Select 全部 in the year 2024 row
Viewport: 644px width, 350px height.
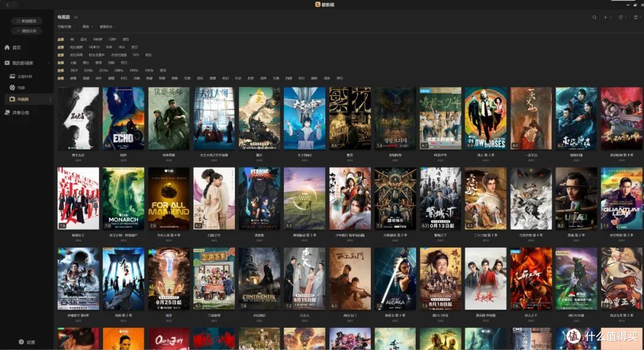(x=60, y=71)
